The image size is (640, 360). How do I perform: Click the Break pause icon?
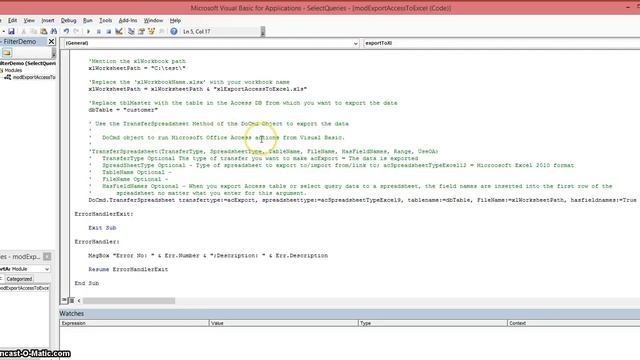point(99,31)
